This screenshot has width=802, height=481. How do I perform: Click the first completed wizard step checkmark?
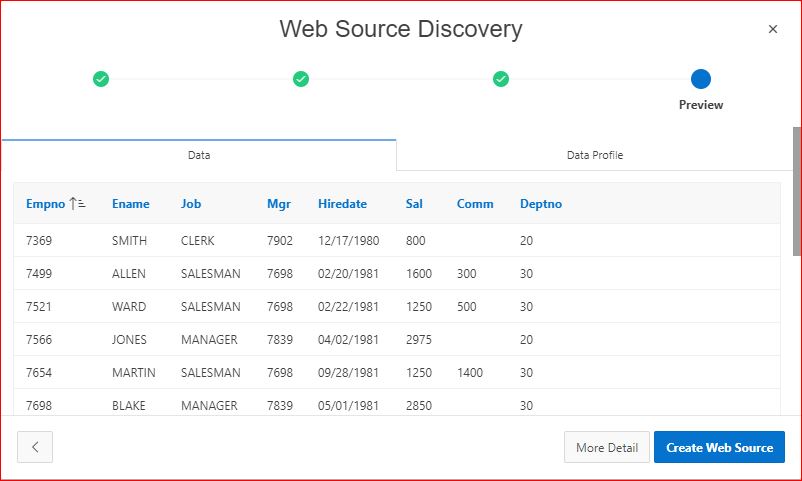click(x=101, y=79)
